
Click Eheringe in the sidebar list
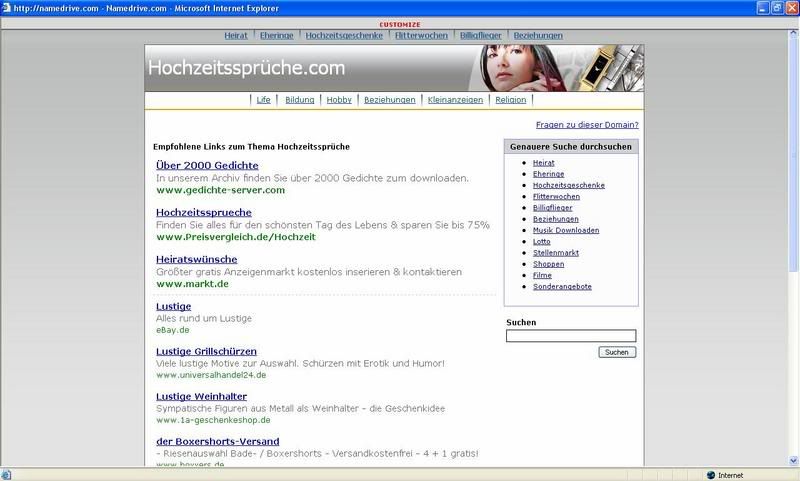click(548, 174)
